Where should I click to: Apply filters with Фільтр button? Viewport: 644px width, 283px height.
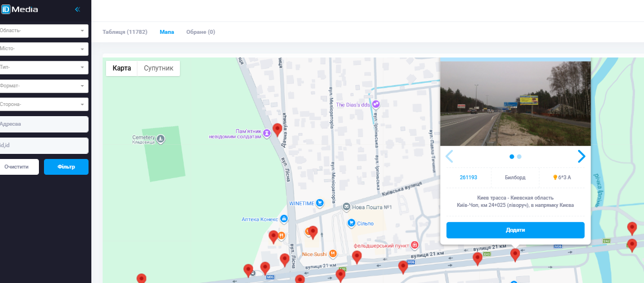(x=67, y=167)
